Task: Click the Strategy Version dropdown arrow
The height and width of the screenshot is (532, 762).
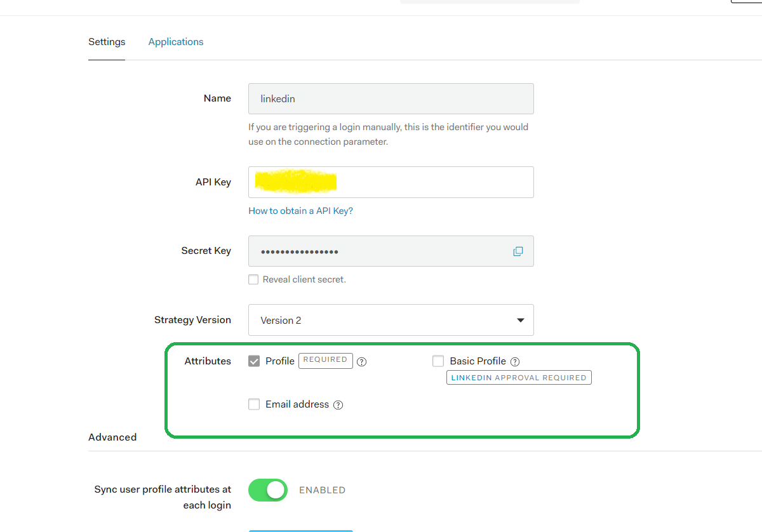Action: pyautogui.click(x=520, y=320)
